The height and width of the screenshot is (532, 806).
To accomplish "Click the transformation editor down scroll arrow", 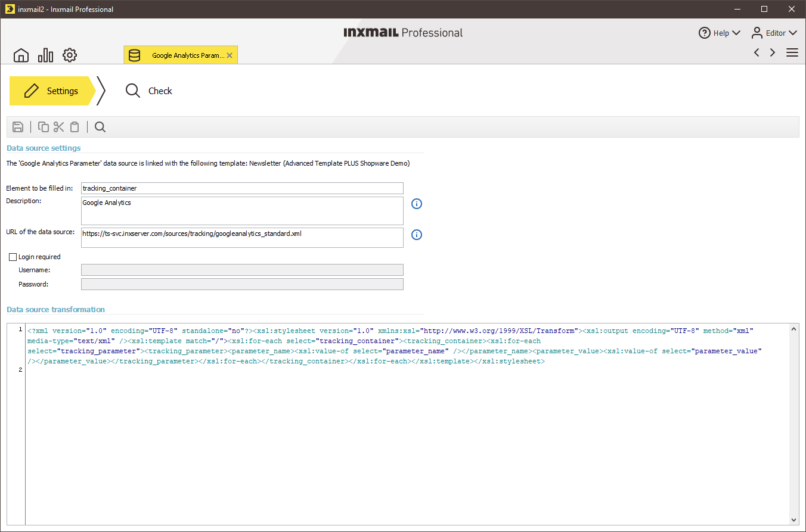I will (793, 520).
